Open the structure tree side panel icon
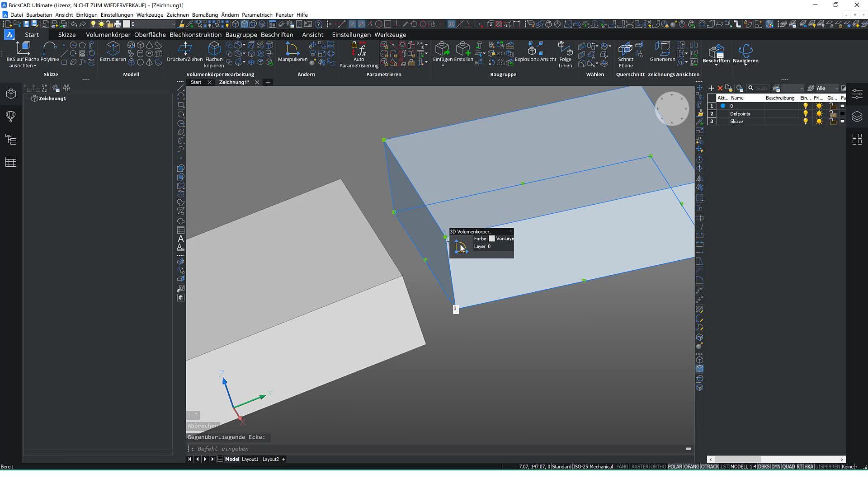 coord(11,139)
